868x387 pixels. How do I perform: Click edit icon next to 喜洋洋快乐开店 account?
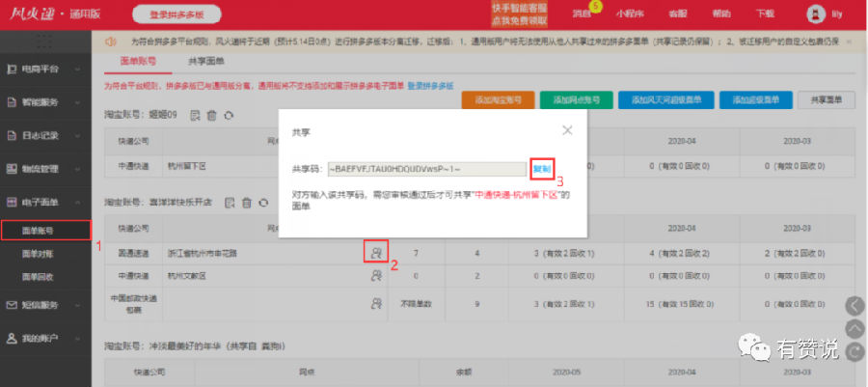(230, 204)
